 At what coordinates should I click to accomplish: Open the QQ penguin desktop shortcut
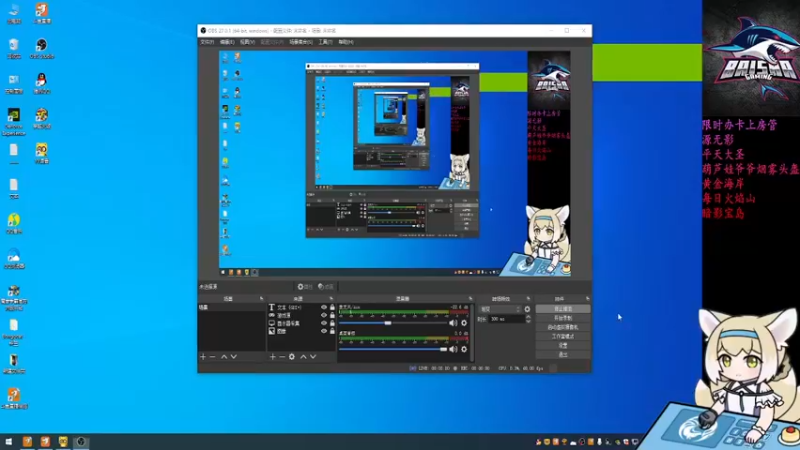[x=41, y=84]
